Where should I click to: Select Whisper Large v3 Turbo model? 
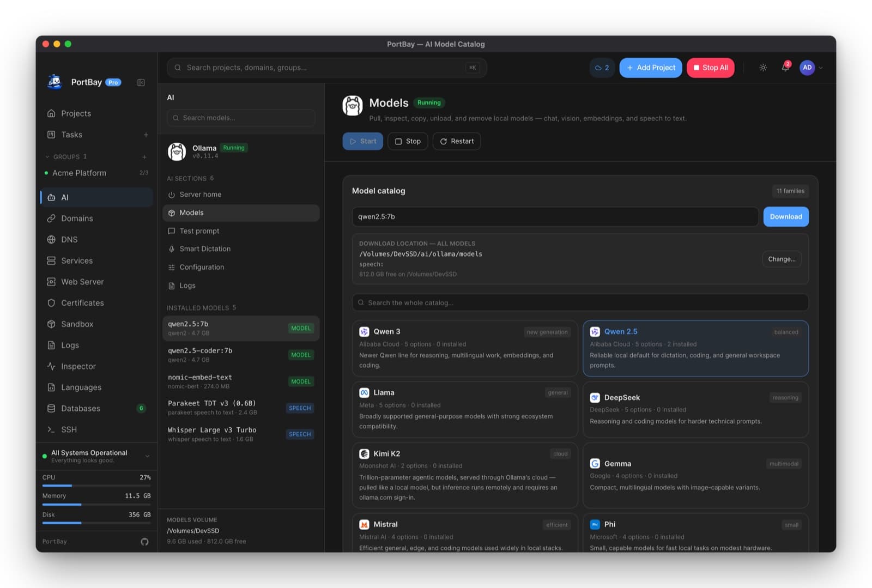click(x=241, y=434)
